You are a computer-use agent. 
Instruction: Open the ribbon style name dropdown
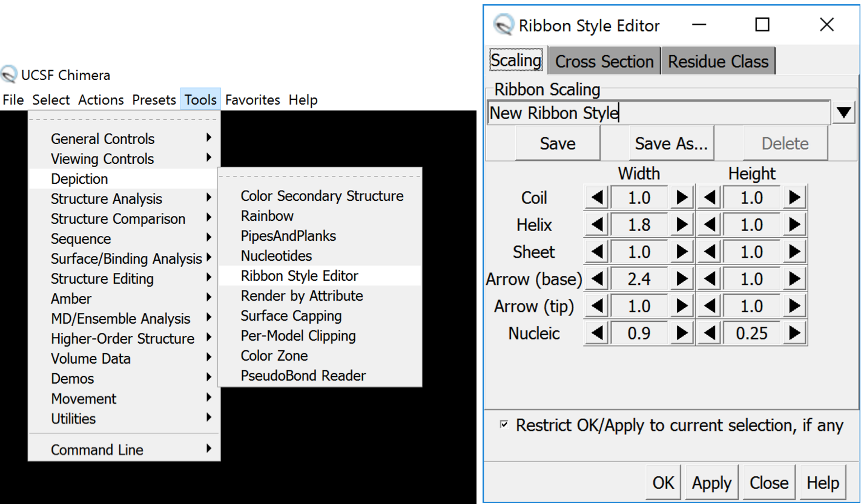click(x=843, y=113)
